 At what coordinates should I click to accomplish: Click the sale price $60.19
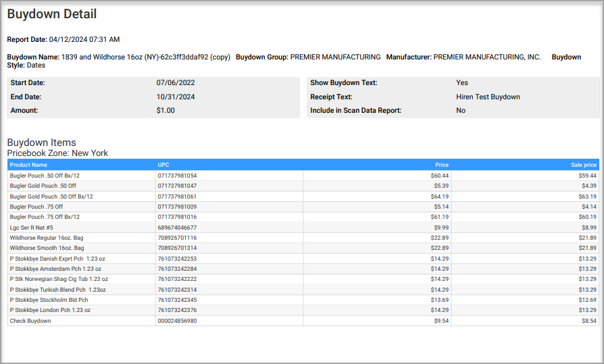tap(587, 217)
